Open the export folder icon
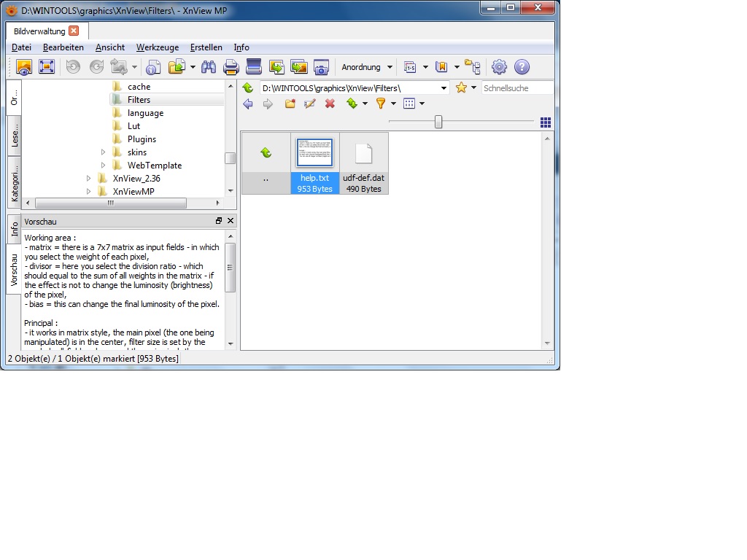747x560 pixels. (x=177, y=67)
